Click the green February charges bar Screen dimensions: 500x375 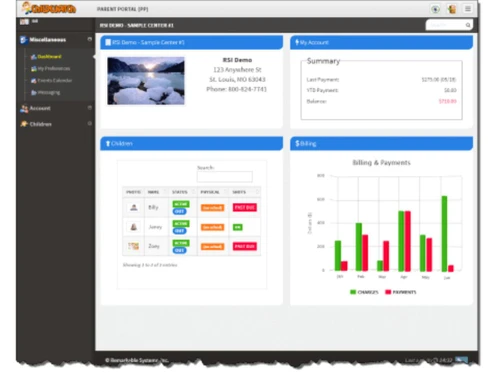[x=359, y=247]
